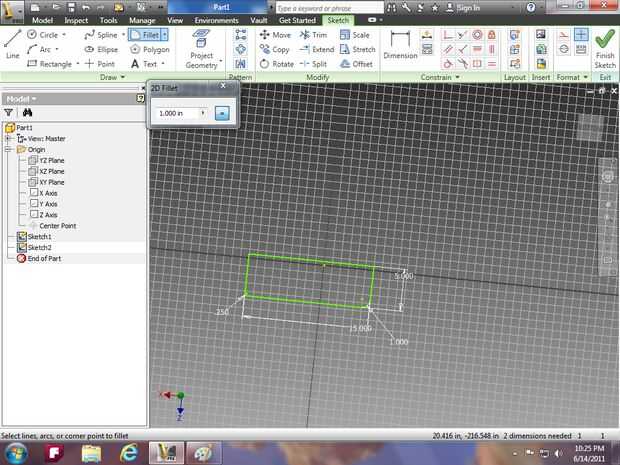620x465 pixels.
Task: Expand the Constrain panel dropdown
Action: (457, 77)
